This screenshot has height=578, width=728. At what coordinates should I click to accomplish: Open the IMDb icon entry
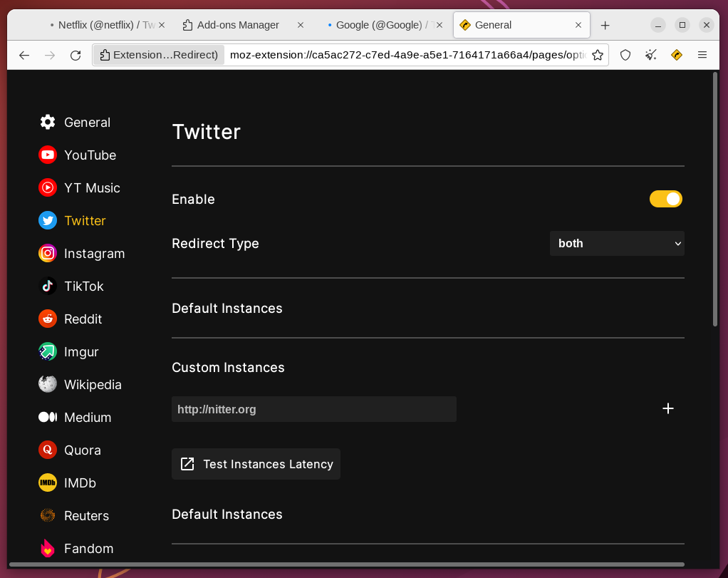47,482
